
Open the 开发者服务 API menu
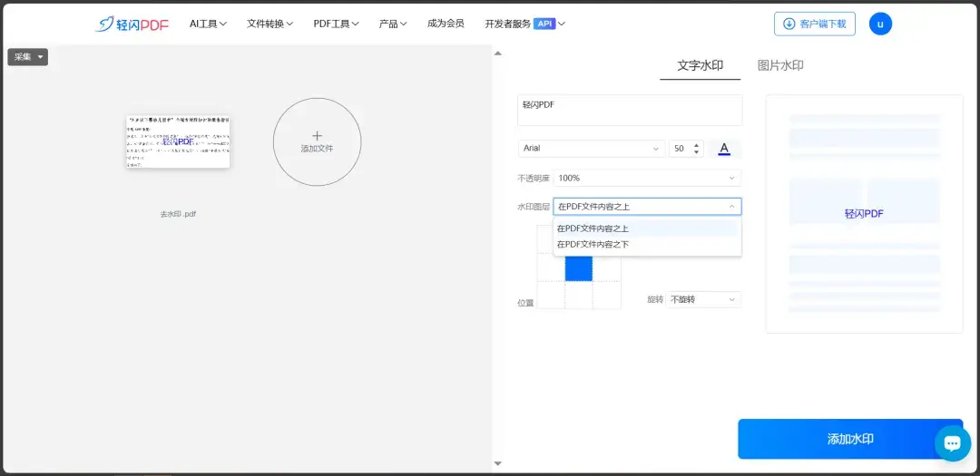525,24
